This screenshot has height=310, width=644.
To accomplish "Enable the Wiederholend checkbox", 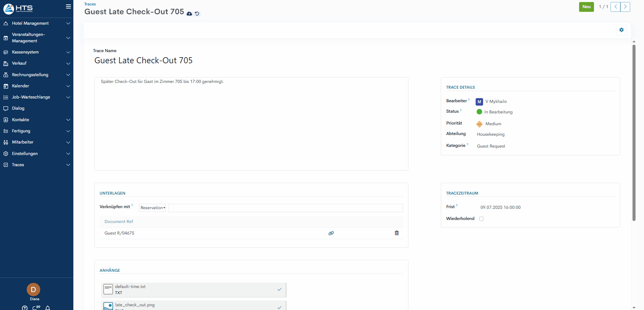I will [x=481, y=219].
